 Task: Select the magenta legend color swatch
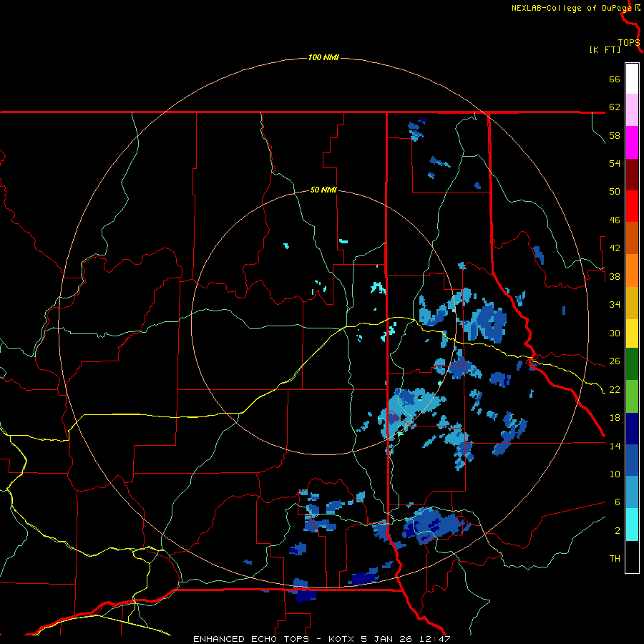click(632, 142)
